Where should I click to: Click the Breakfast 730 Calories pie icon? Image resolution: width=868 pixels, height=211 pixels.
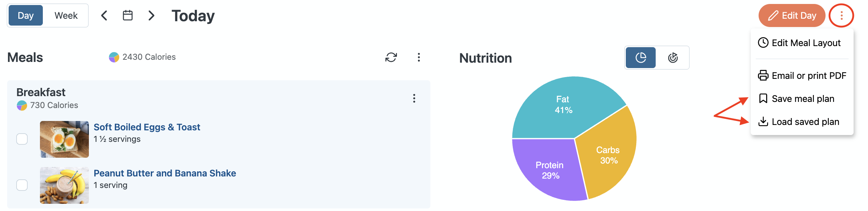[22, 106]
